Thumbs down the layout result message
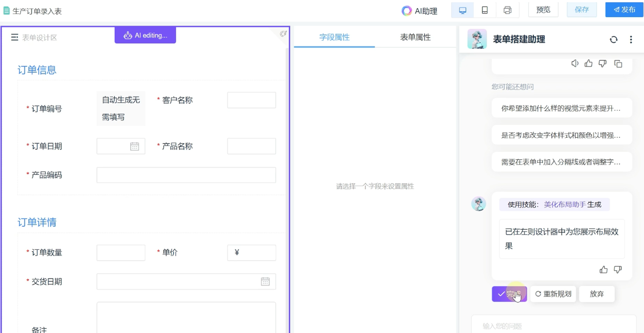The image size is (644, 333). click(x=618, y=270)
